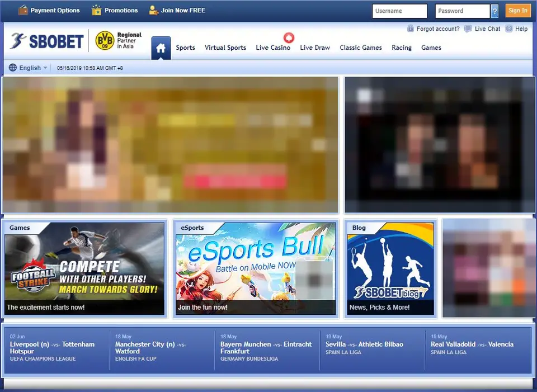Open the Racing menu
The width and height of the screenshot is (537, 392).
tap(402, 48)
